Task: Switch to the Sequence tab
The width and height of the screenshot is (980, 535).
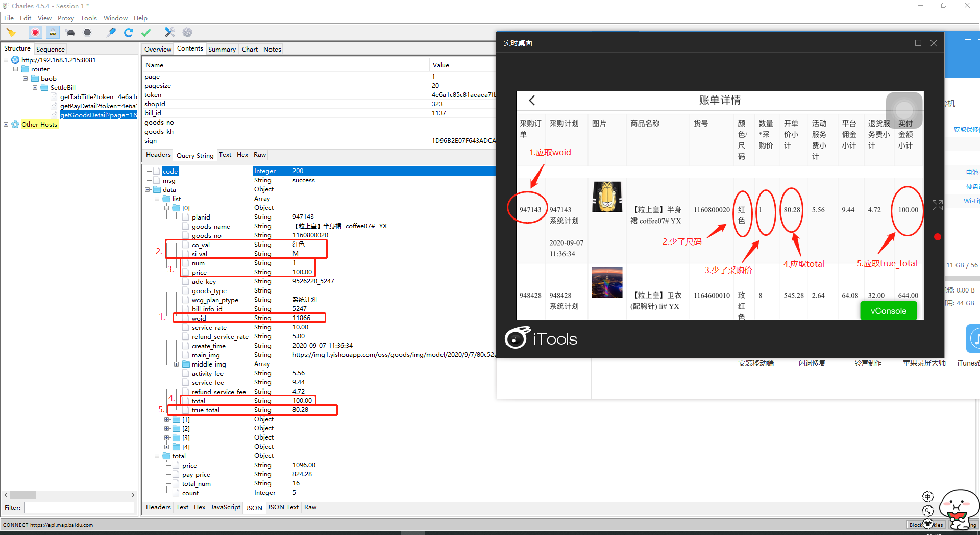Action: [51, 49]
